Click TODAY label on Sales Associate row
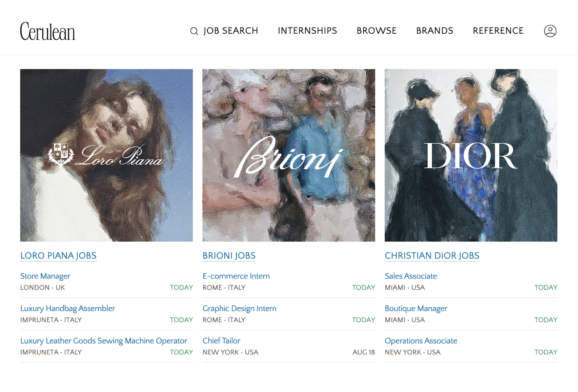 (546, 287)
